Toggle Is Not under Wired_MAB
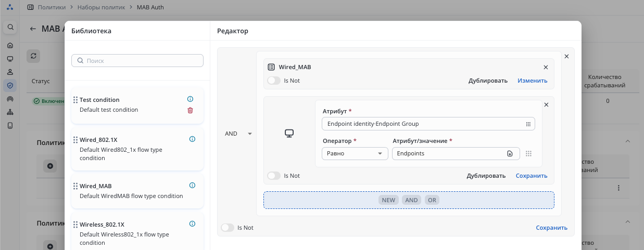 coord(274,81)
